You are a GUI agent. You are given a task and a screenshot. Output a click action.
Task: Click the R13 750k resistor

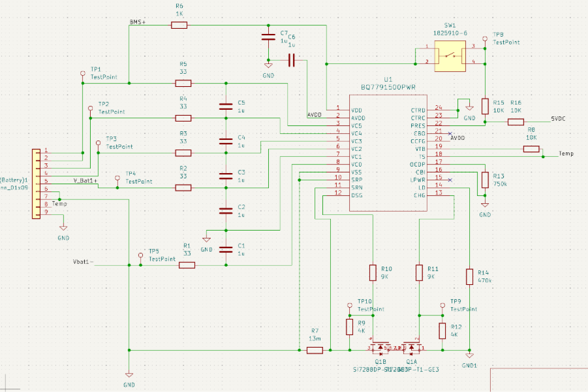click(x=484, y=180)
